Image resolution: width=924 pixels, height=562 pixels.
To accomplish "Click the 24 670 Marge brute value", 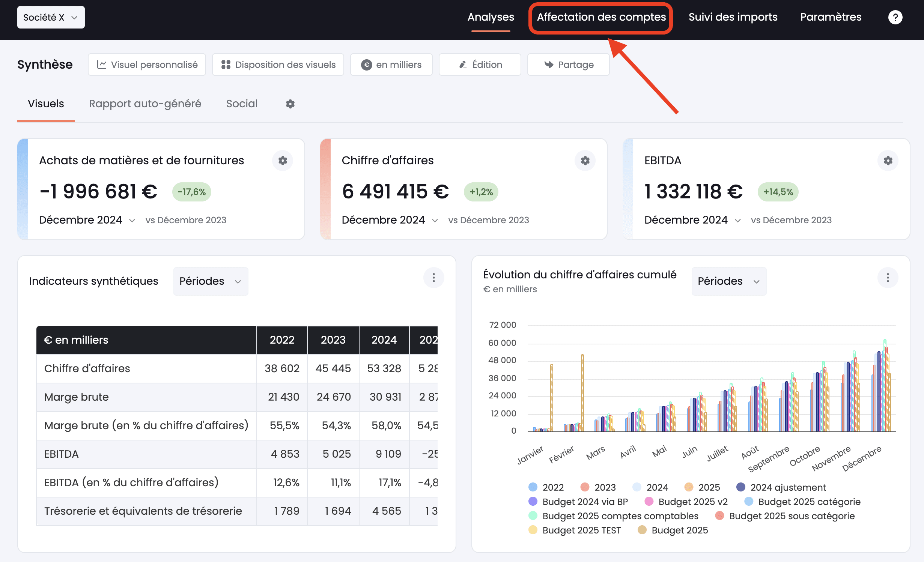I will coord(334,397).
